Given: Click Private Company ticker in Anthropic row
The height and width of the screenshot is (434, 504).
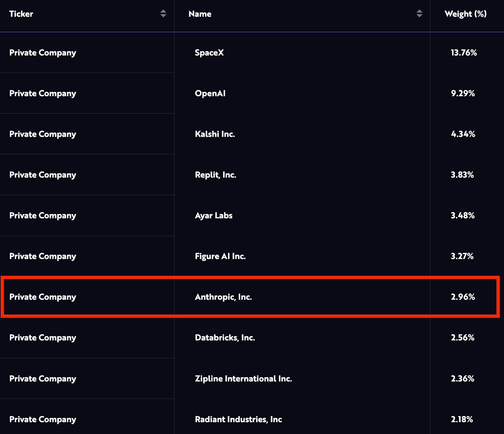Looking at the screenshot, I should coord(43,297).
